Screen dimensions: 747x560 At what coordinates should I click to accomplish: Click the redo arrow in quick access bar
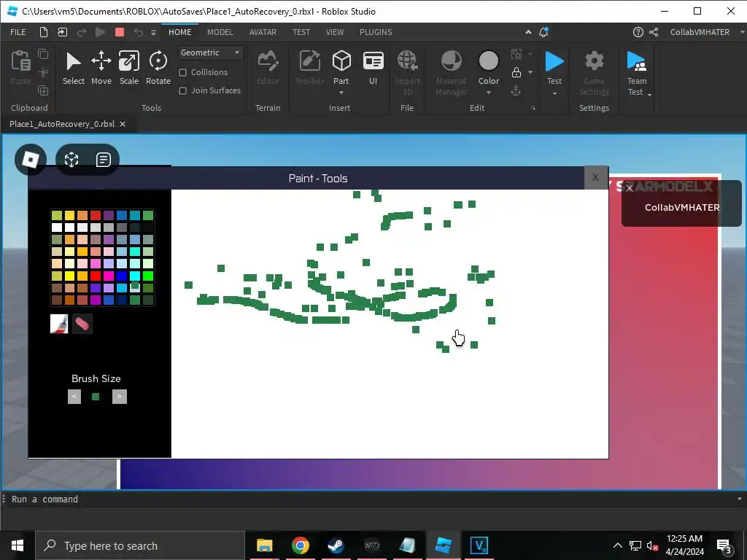(x=82, y=32)
